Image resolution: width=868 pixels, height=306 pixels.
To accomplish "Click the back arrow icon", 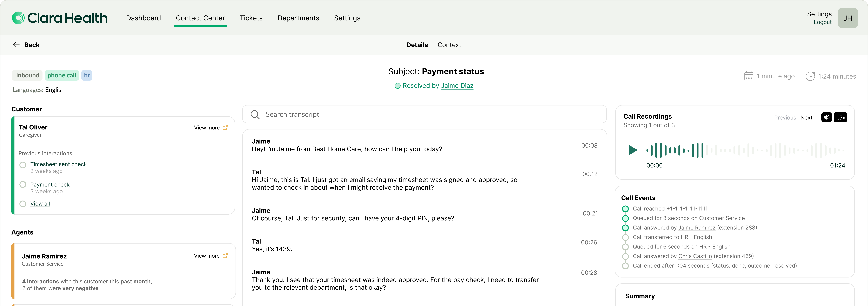I will [16, 45].
